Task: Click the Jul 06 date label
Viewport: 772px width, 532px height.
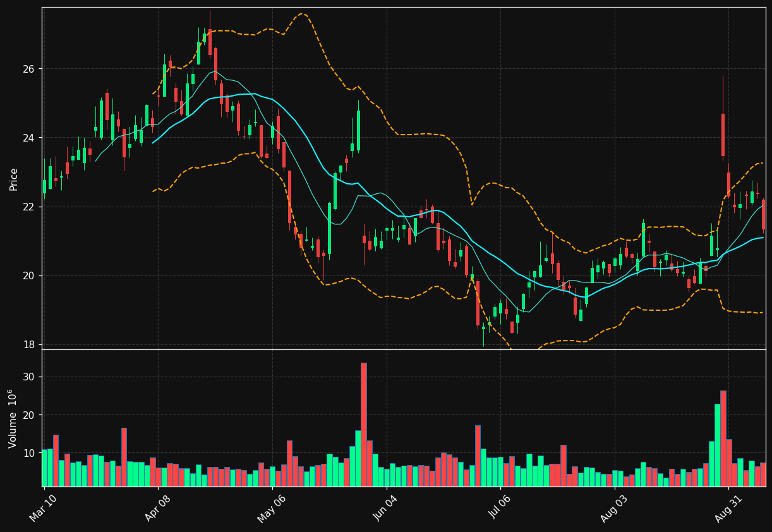Action: pos(500,508)
